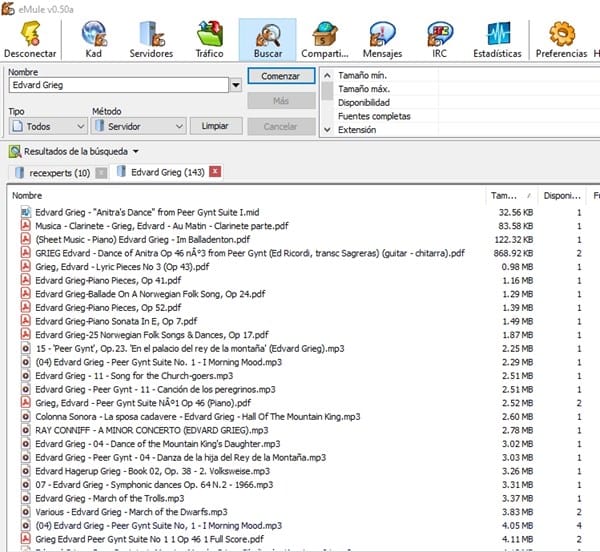Image resolution: width=600 pixels, height=552 pixels.
Task: Sort by the Nombre column header
Action: [247, 195]
